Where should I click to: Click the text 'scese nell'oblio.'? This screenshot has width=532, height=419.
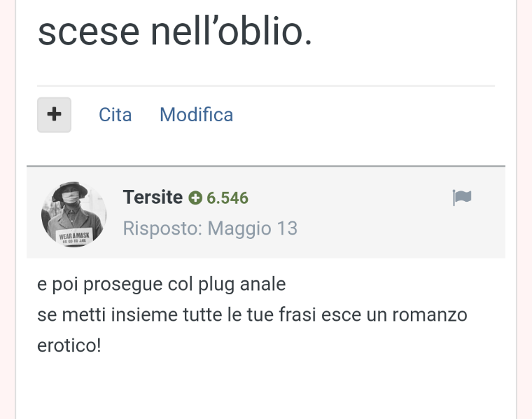point(175,32)
